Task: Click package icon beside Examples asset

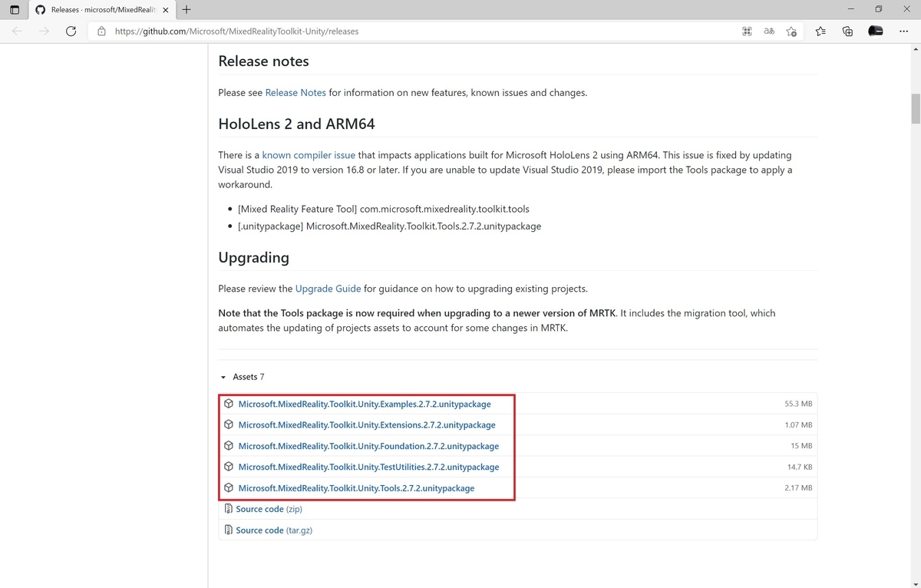Action: tap(229, 404)
